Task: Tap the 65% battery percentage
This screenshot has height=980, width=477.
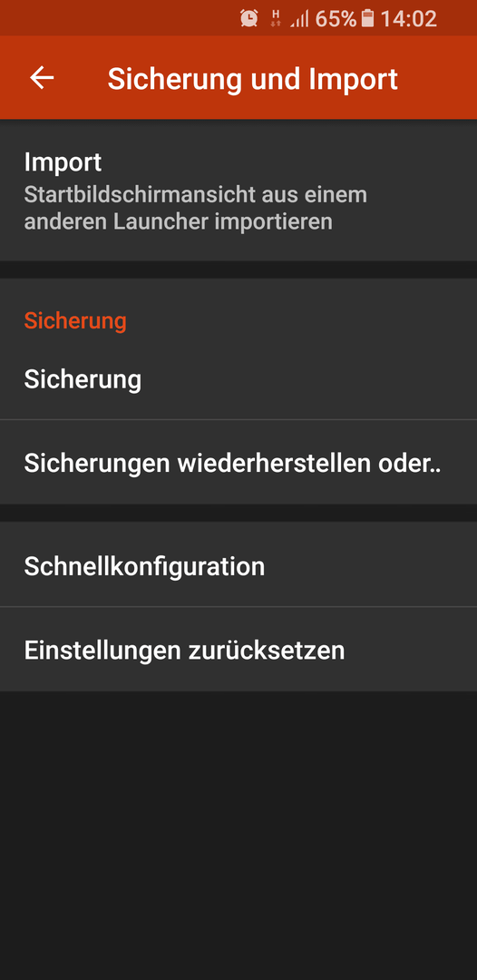Action: (x=336, y=19)
